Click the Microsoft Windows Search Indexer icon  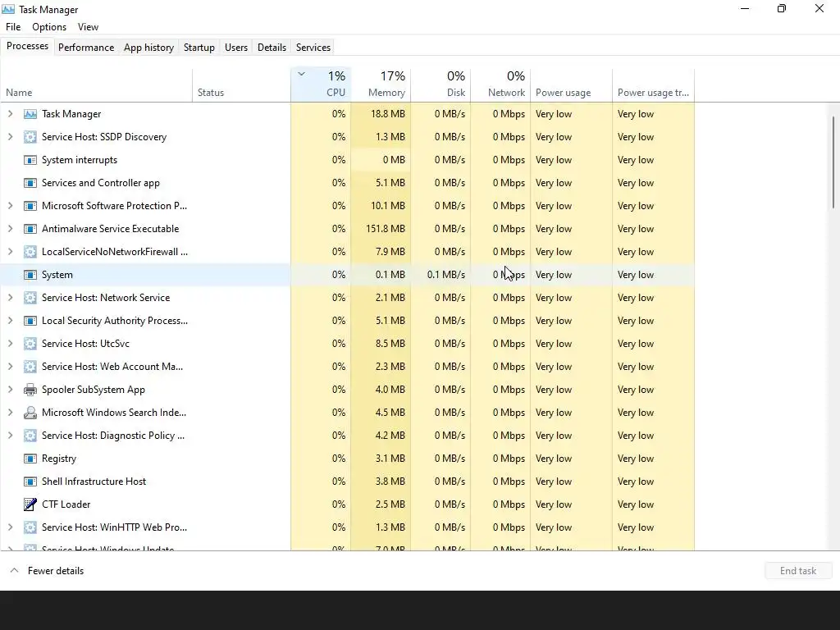[x=30, y=413]
